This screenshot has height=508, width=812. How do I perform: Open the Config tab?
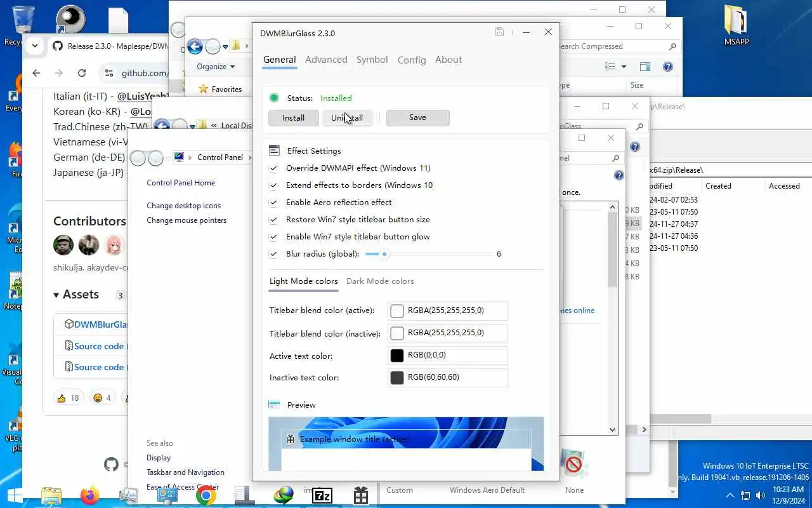[412, 60]
